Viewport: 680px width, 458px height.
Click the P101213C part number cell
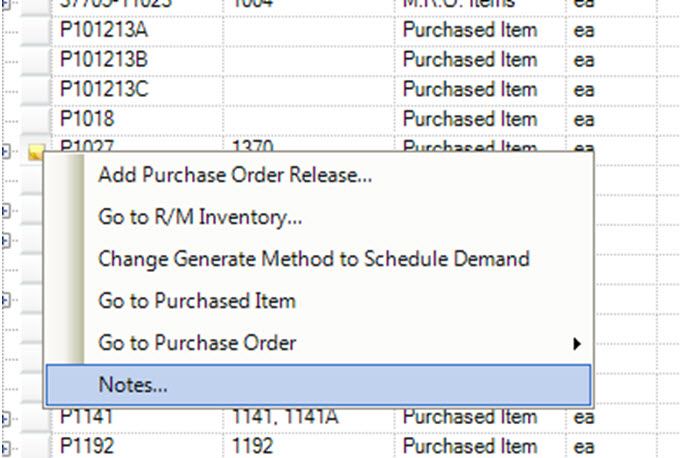click(x=104, y=90)
